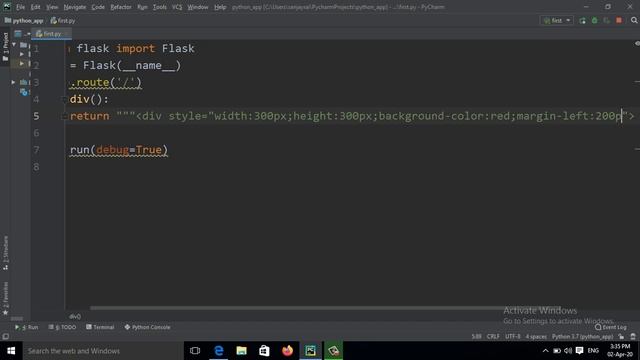Open the Run menu

point(142,7)
